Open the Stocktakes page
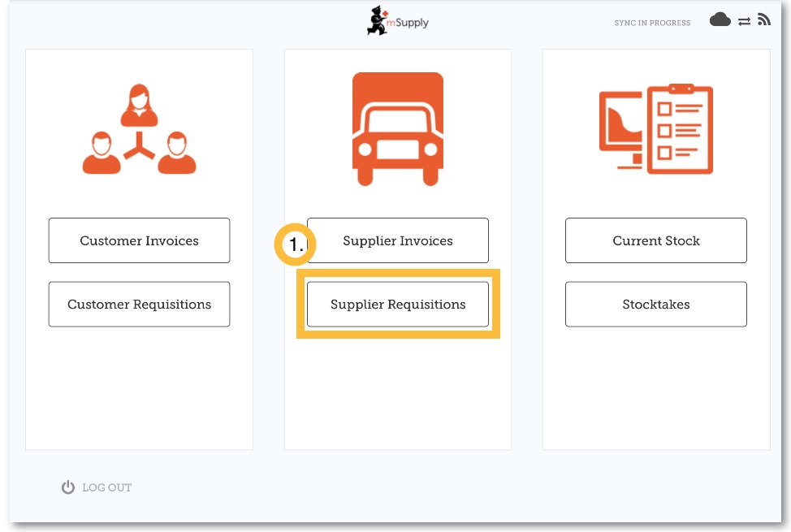This screenshot has width=791, height=532. (655, 305)
